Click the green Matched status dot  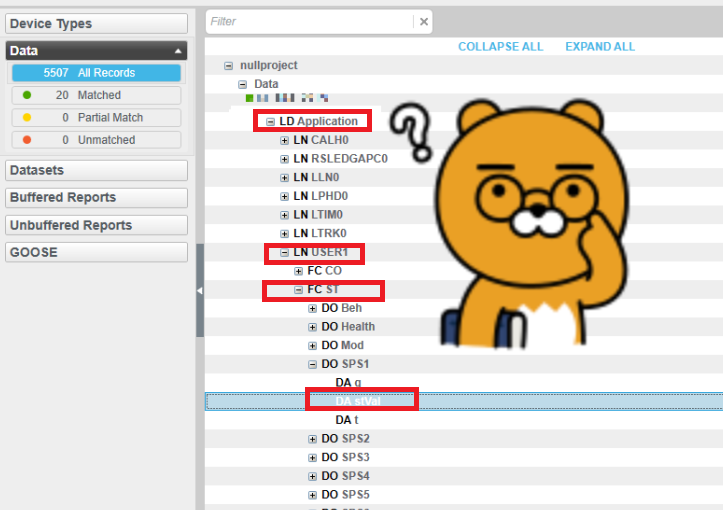[x=27, y=95]
